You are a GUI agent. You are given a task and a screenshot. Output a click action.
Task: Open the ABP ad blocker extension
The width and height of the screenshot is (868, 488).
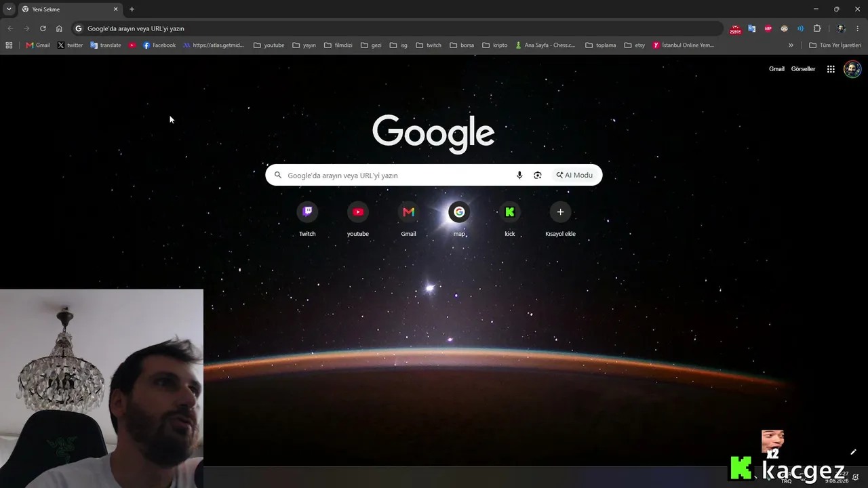(768, 28)
